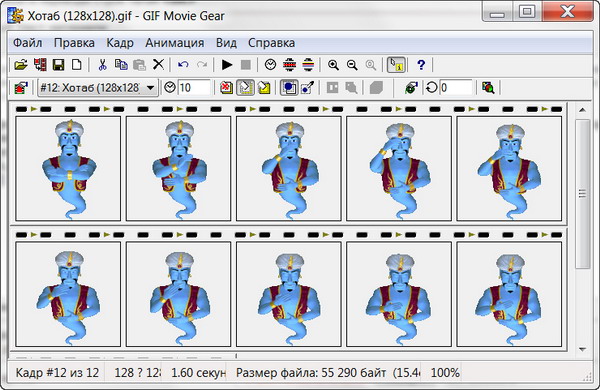Click the loop count field showing 0
Image resolution: width=600 pixels, height=390 pixels.
(456, 88)
